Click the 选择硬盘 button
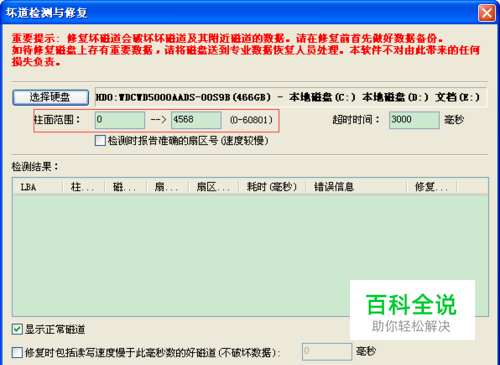This screenshot has height=365, width=500. pos(51,97)
